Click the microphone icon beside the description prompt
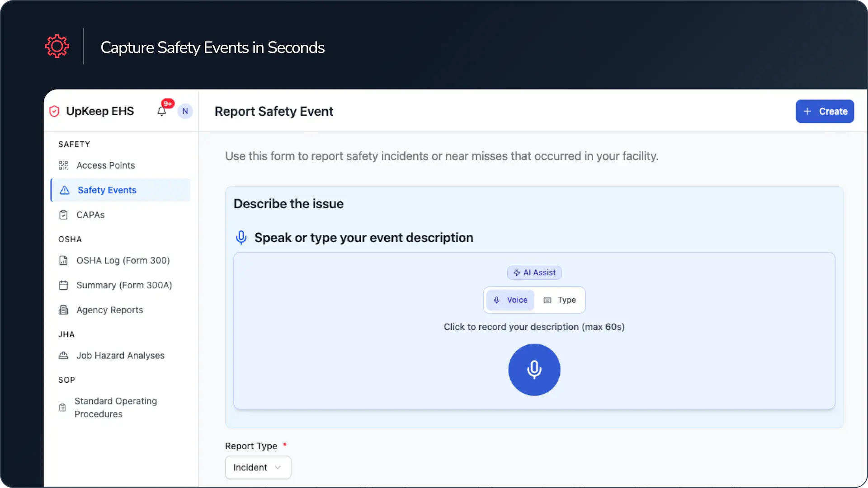This screenshot has height=488, width=868. (x=241, y=237)
